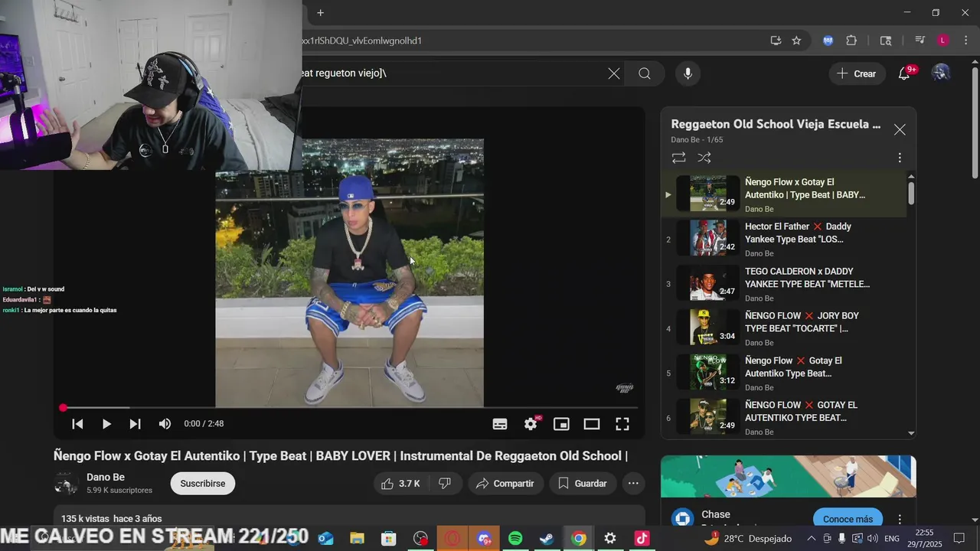Image resolution: width=980 pixels, height=551 pixels.
Task: Open YouTube notifications bell
Action: coord(905,73)
